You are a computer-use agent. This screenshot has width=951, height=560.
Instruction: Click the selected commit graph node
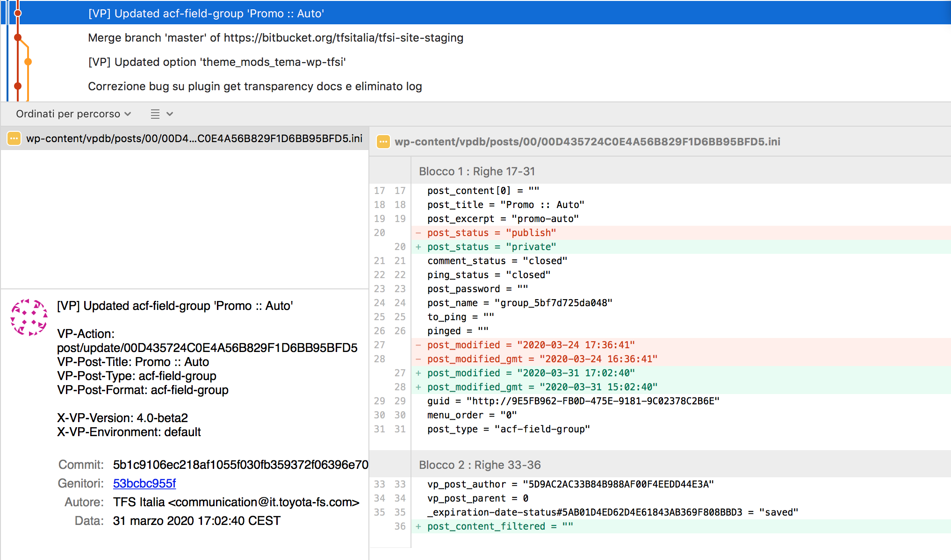click(18, 13)
